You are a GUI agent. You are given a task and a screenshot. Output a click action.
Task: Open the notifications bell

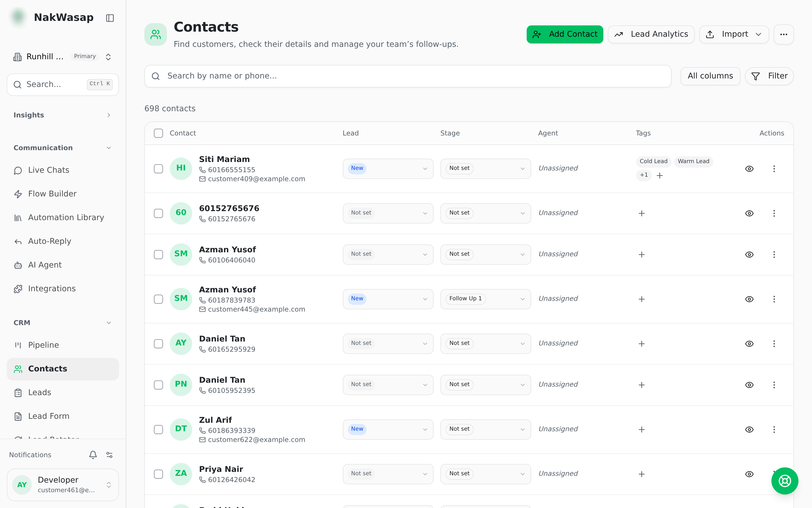click(93, 455)
